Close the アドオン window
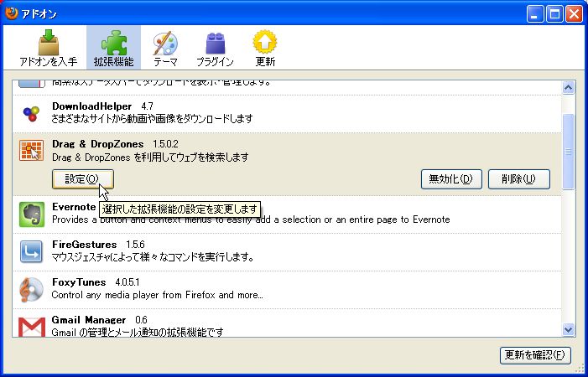588x377 pixels. [x=574, y=14]
